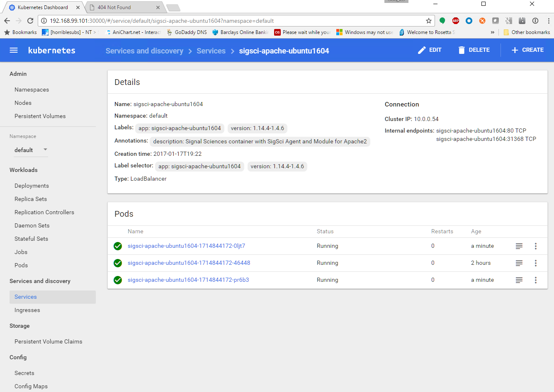Click Labels app chip in Details
The width and height of the screenshot is (554, 392).
point(180,128)
